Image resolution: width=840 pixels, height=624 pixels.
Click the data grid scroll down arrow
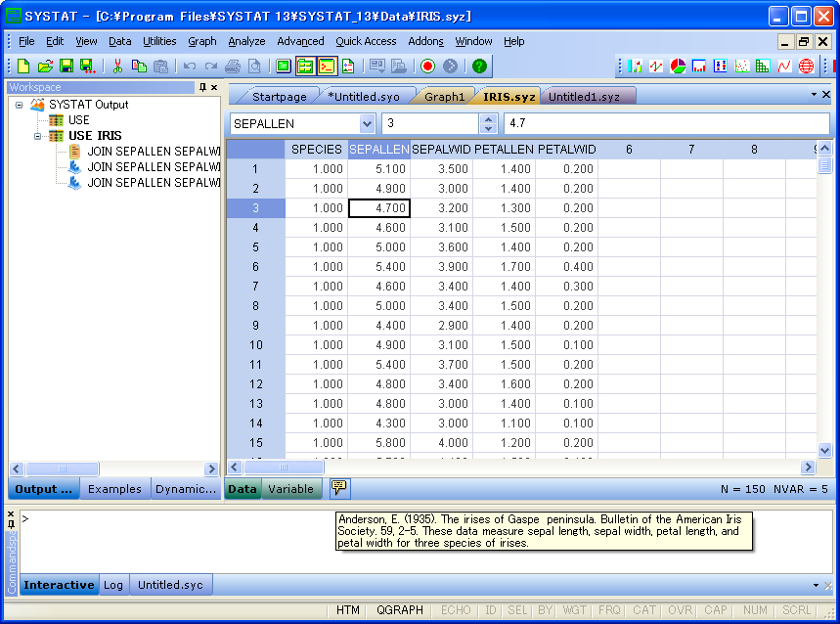click(x=824, y=450)
